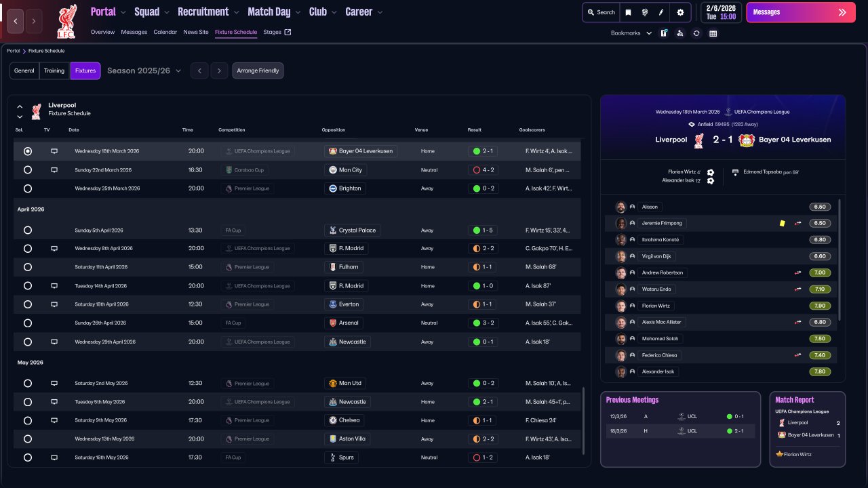Expand the Squad menu chevron
The height and width of the screenshot is (488, 868).
166,12
